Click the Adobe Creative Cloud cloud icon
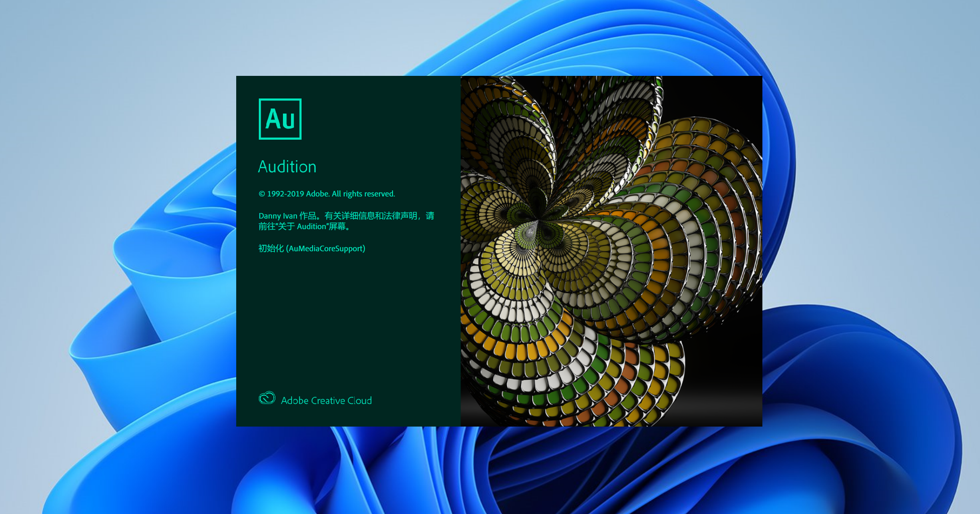 point(267,398)
